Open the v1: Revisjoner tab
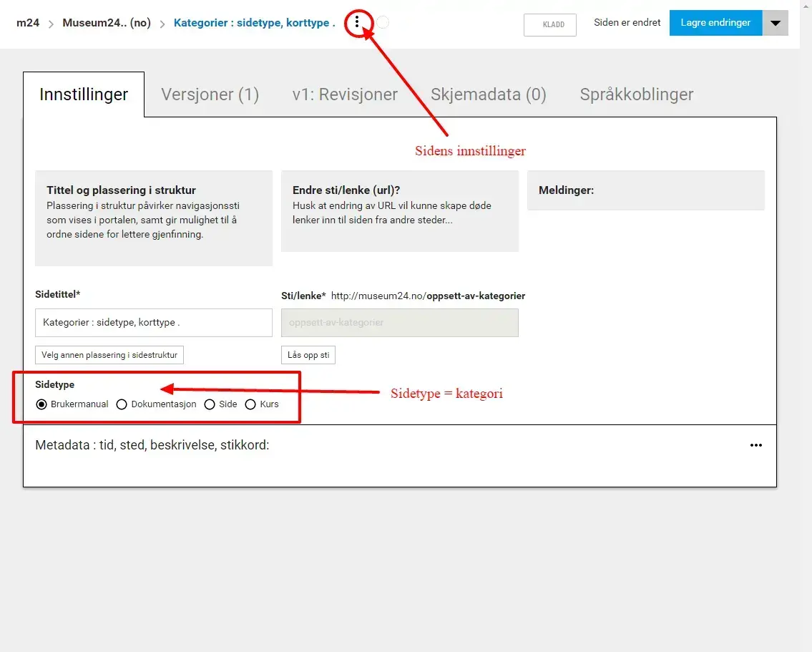Image resolution: width=812 pixels, height=652 pixels. point(345,94)
